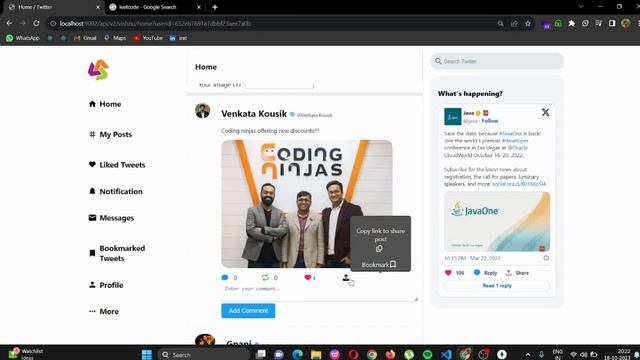The image size is (640, 360).
Task: Close the leetcode Google Search tab
Action: [199, 7]
